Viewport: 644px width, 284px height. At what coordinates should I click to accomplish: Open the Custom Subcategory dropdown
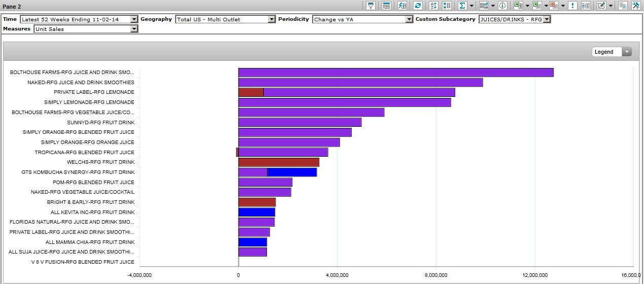click(x=547, y=19)
